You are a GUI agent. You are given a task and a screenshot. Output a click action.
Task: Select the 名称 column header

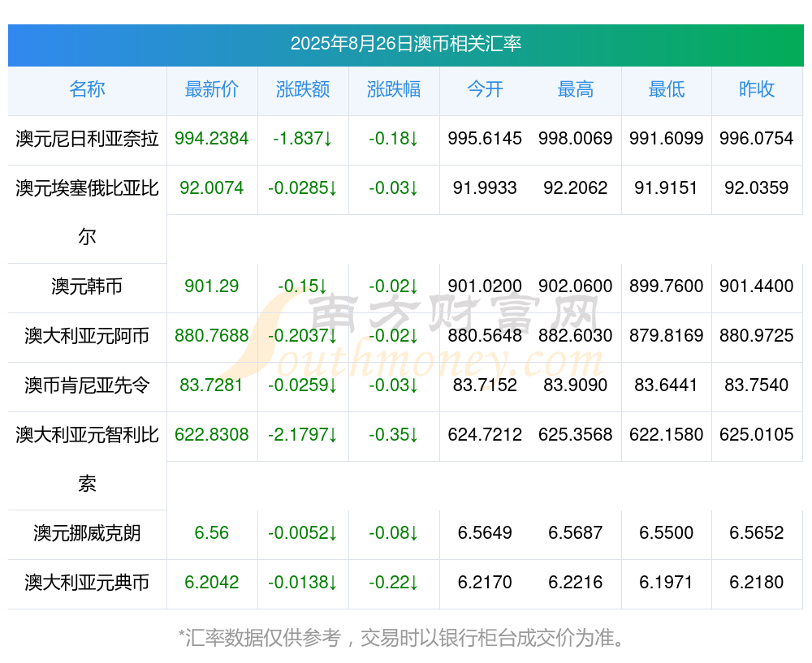click(87, 89)
